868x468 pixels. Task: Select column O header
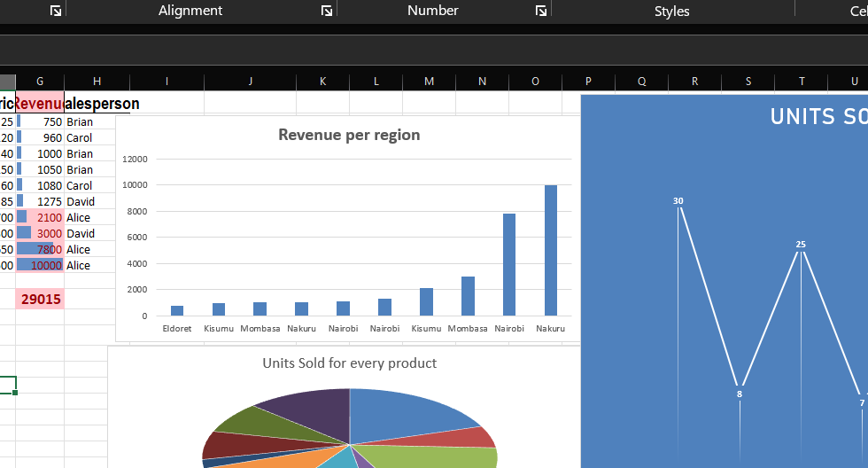(x=535, y=82)
